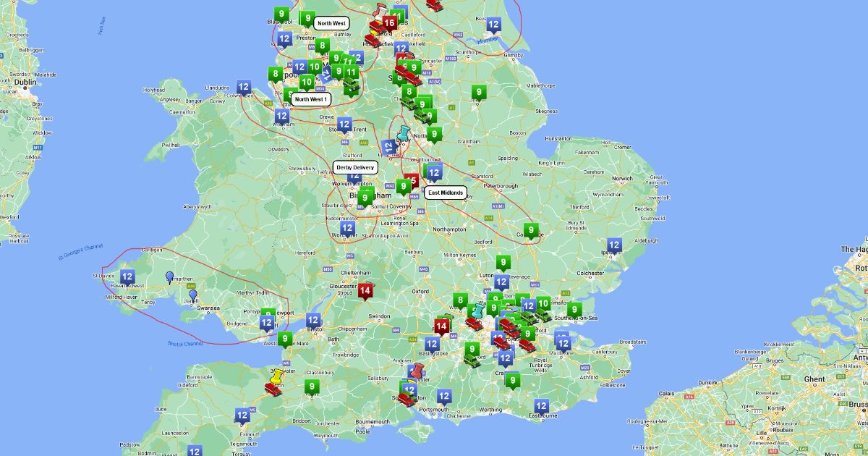
Task: Select the cyan pushpin west of London
Action: click(x=477, y=311)
